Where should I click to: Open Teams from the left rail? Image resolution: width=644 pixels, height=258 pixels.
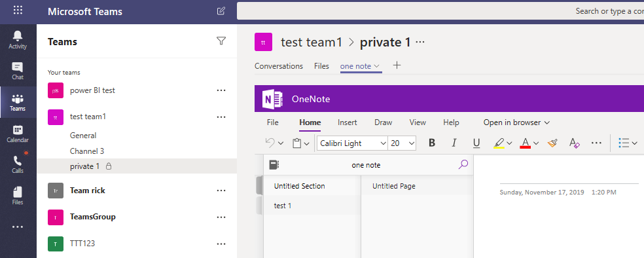[18, 103]
